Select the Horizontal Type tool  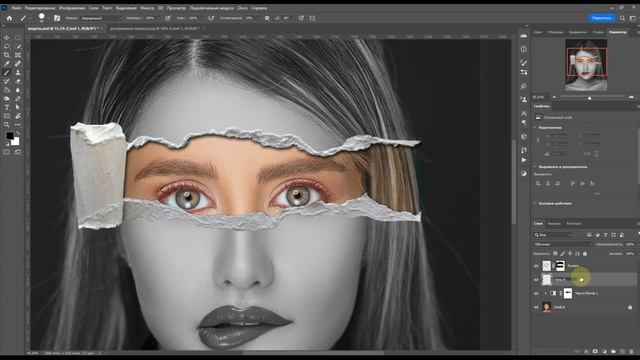(7, 107)
